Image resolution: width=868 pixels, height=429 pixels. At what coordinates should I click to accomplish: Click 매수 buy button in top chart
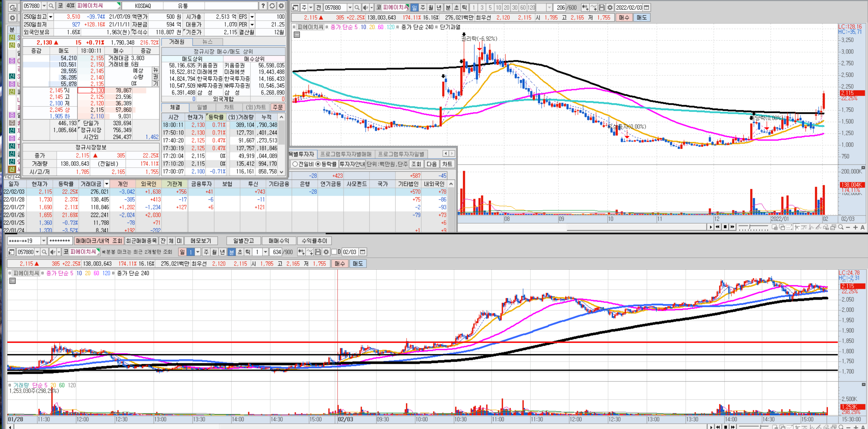[624, 18]
